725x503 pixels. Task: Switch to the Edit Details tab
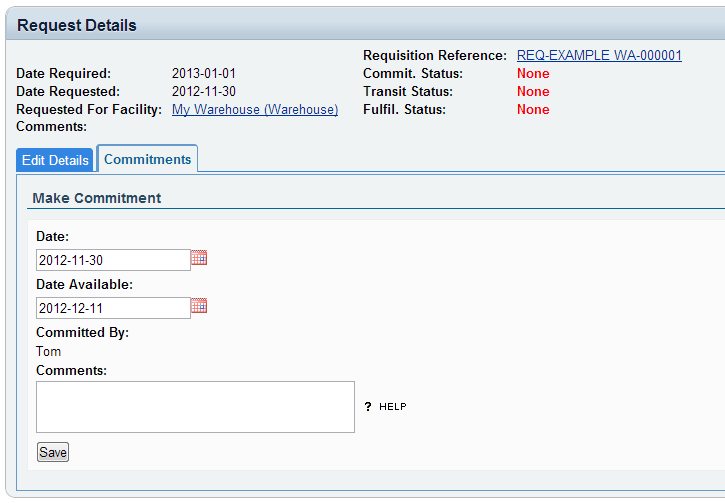(x=56, y=160)
